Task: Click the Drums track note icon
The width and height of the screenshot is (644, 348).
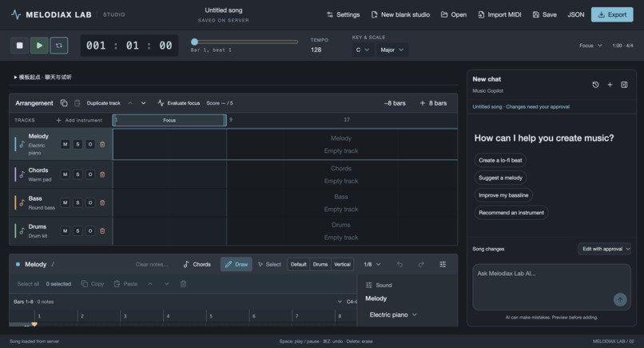Action: pyautogui.click(x=22, y=230)
